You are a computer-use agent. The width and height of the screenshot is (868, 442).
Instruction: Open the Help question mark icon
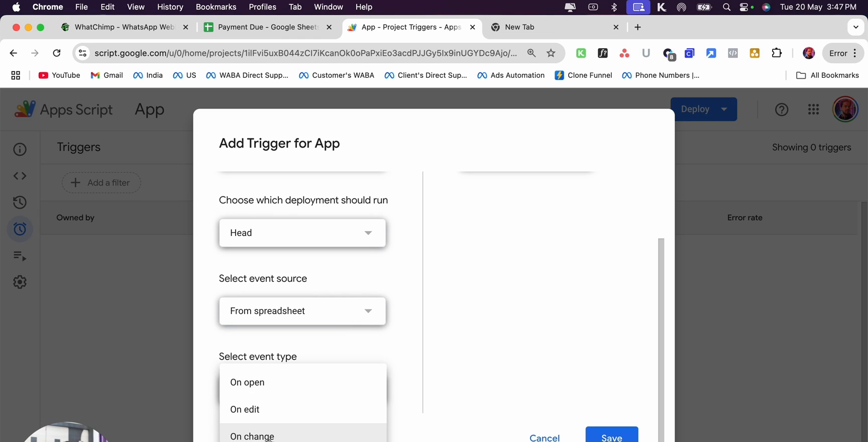pyautogui.click(x=782, y=109)
